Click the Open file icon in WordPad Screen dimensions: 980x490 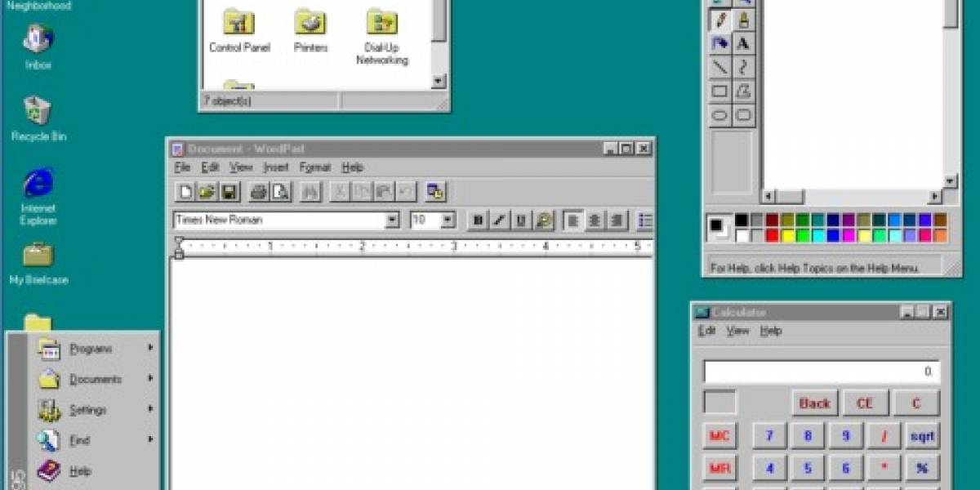pyautogui.click(x=207, y=192)
